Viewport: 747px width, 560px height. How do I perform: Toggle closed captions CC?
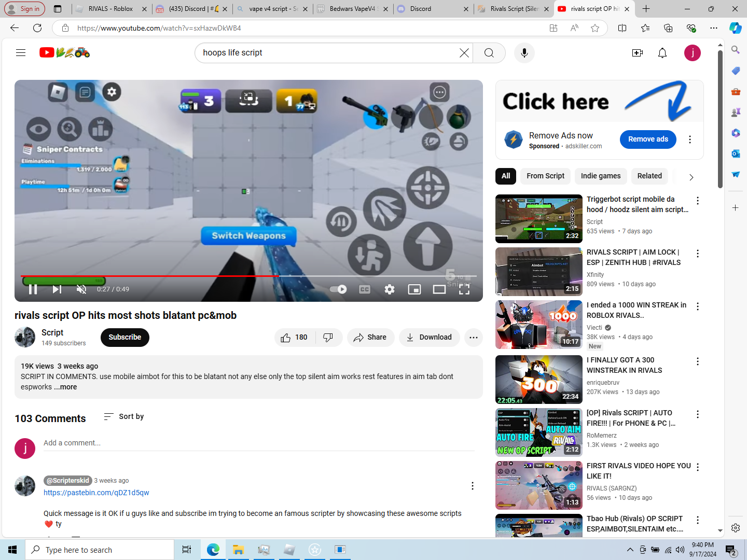coord(365,289)
